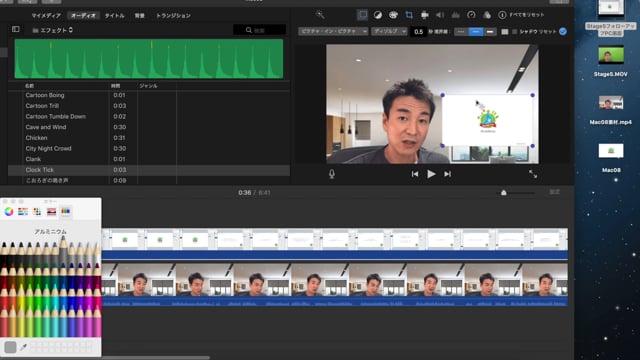Click the audio search field
Viewport: 640px width, 360px height.
tap(260, 30)
